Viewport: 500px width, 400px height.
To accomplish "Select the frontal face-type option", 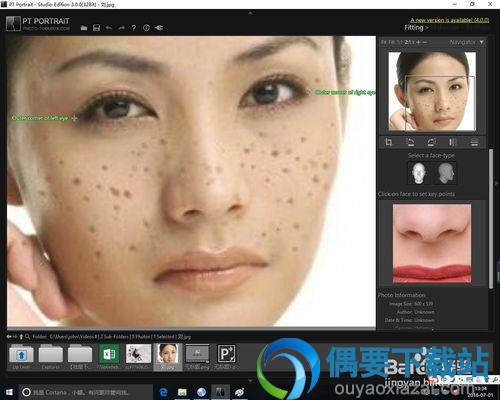I will [x=418, y=173].
